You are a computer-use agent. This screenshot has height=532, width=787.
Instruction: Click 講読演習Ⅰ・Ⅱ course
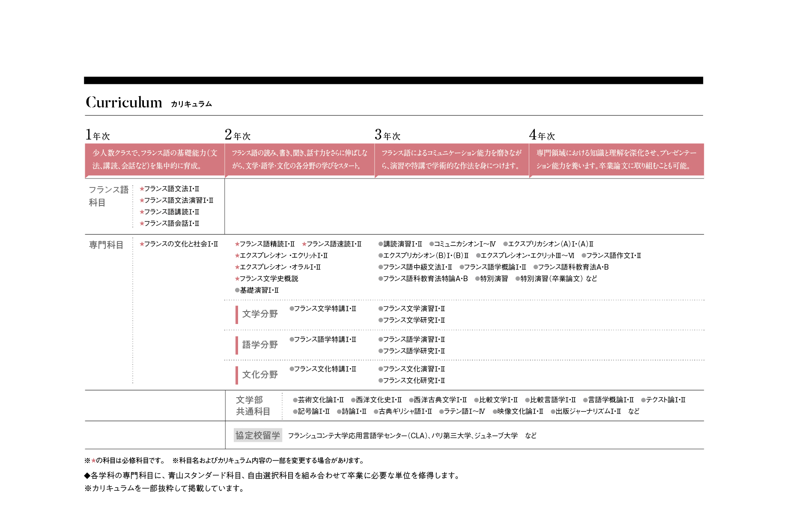pyautogui.click(x=400, y=244)
